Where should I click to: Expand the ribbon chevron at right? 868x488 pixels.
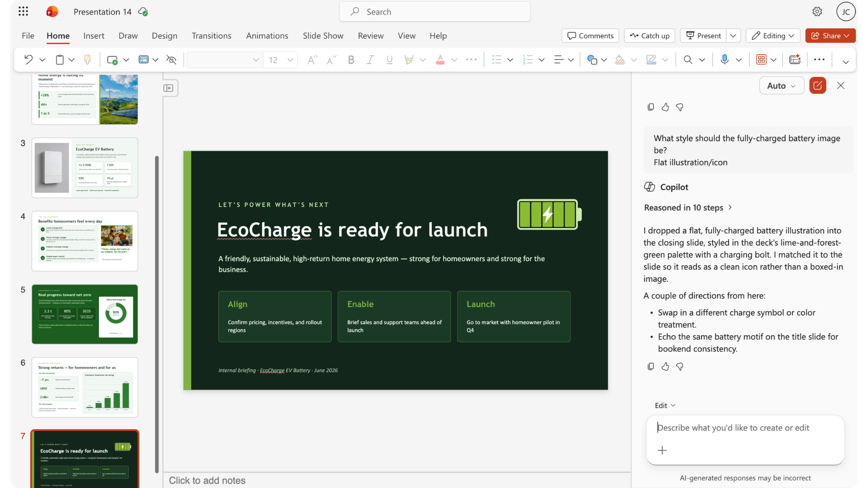point(845,62)
